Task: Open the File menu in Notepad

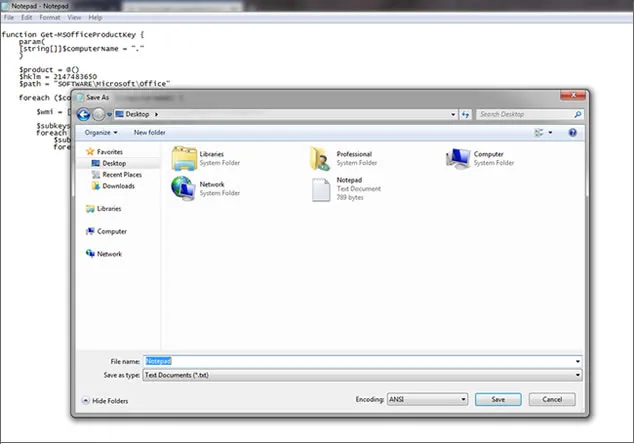Action: (8, 17)
